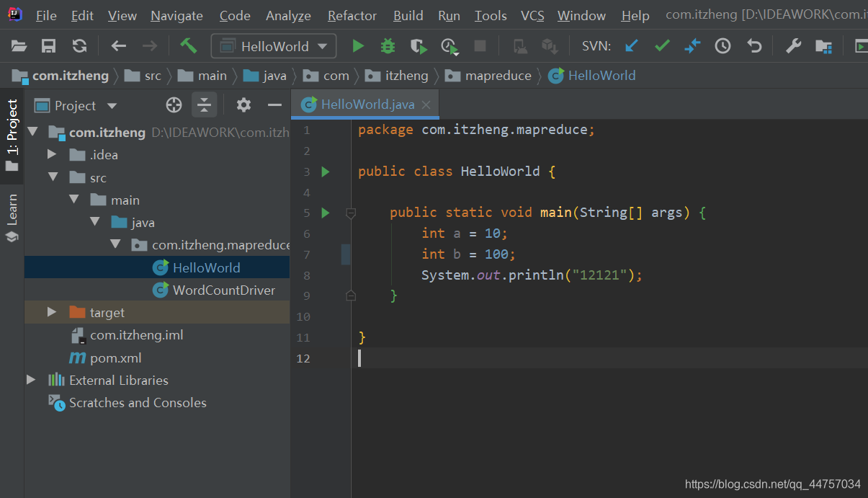Open the Refactor menu
The width and height of the screenshot is (868, 498).
tap(352, 16)
